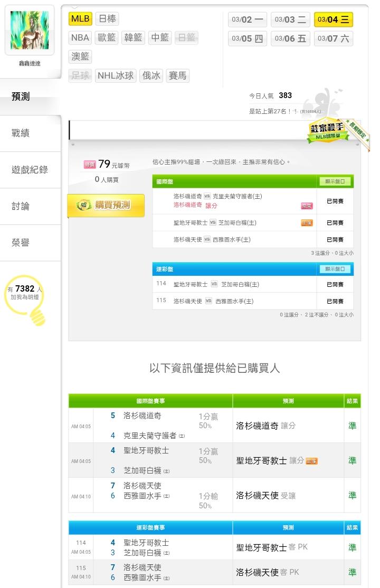Pick date 03/03 二
Image resolution: width=380 pixels, height=588 pixels.
290,20
